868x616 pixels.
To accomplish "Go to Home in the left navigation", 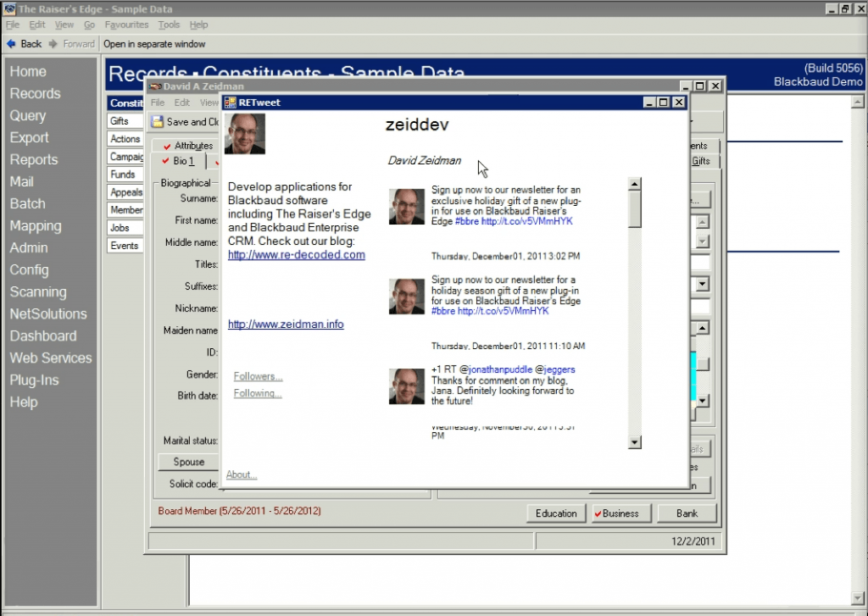I will point(28,71).
